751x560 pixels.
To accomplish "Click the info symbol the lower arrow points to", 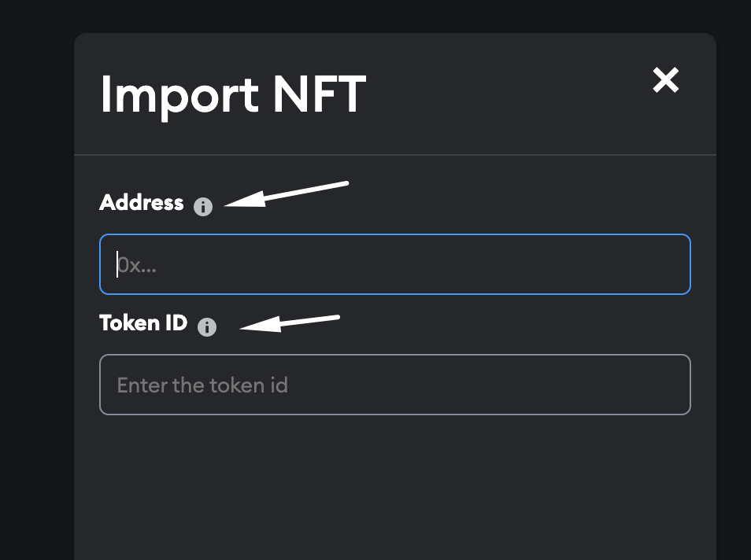I will [x=207, y=326].
